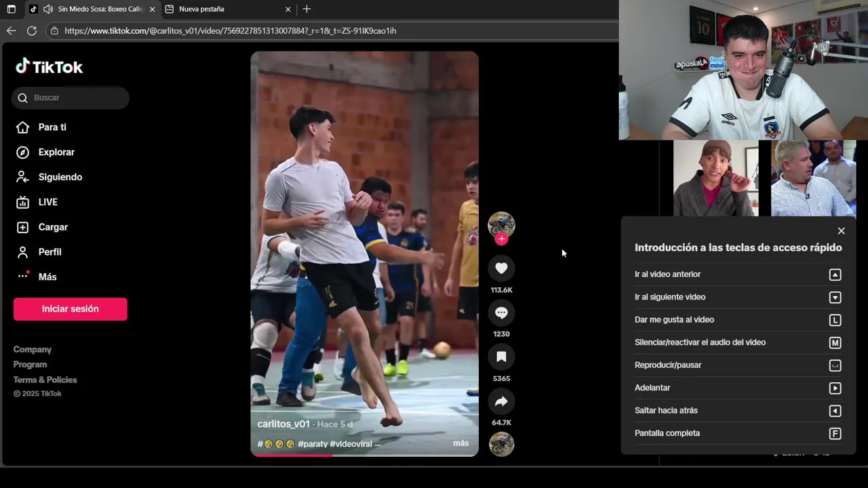Open Terms & Policies link
868x488 pixels.
(x=45, y=380)
